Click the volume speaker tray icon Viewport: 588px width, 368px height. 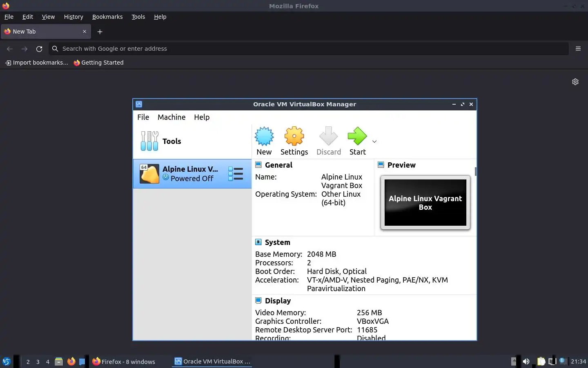pyautogui.click(x=526, y=361)
